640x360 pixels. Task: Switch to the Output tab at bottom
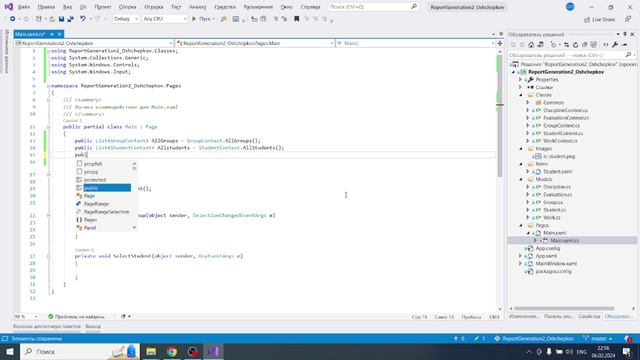tap(93, 327)
